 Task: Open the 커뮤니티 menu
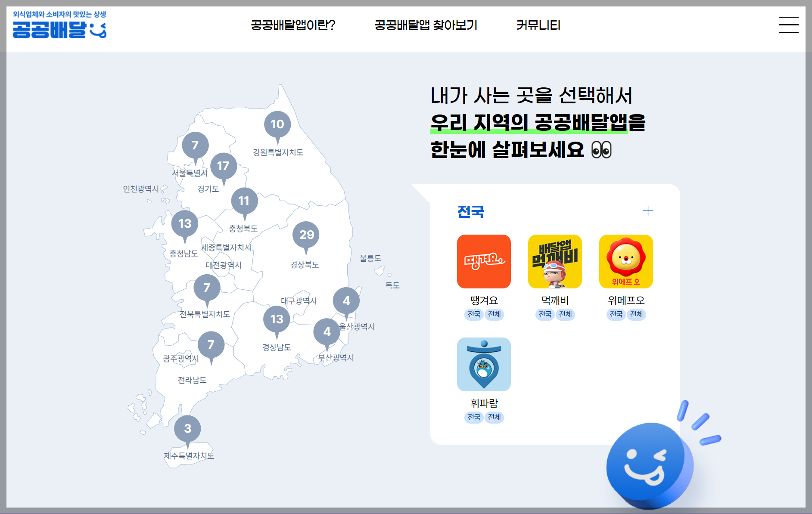point(539,25)
